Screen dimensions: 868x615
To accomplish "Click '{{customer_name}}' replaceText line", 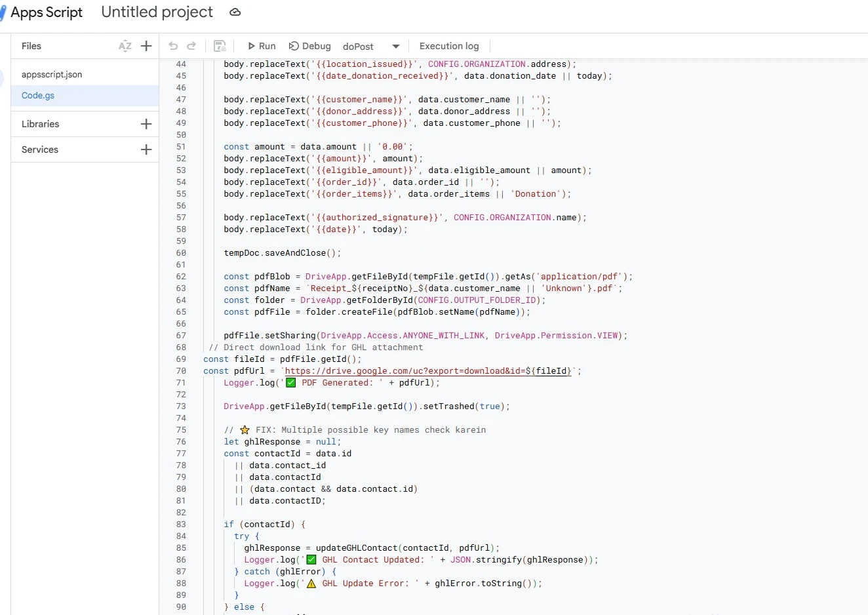I will click(x=387, y=100).
